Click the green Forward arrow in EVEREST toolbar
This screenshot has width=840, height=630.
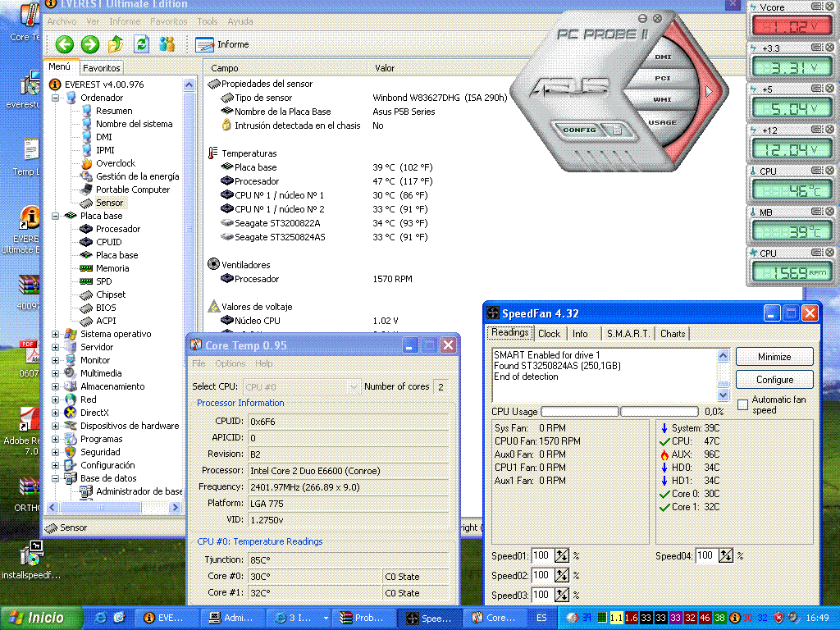tap(90, 44)
